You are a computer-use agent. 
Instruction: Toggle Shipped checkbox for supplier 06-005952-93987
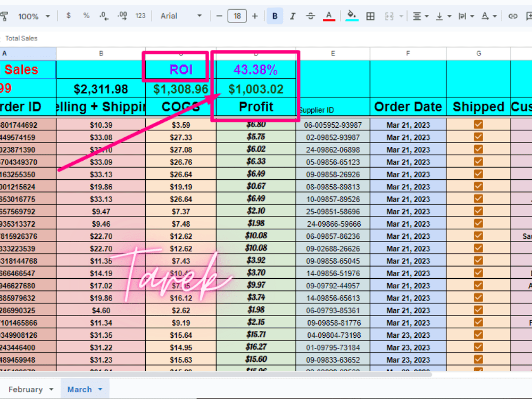pyautogui.click(x=478, y=124)
